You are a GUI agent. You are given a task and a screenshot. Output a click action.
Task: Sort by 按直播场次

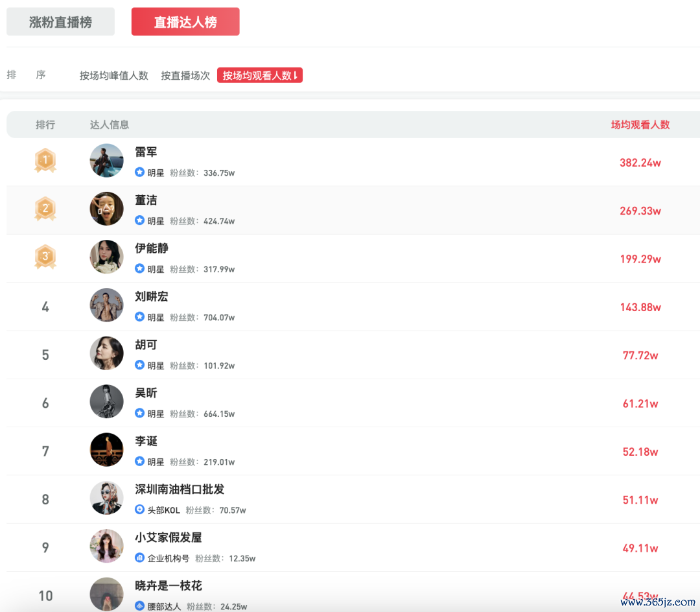point(185,76)
